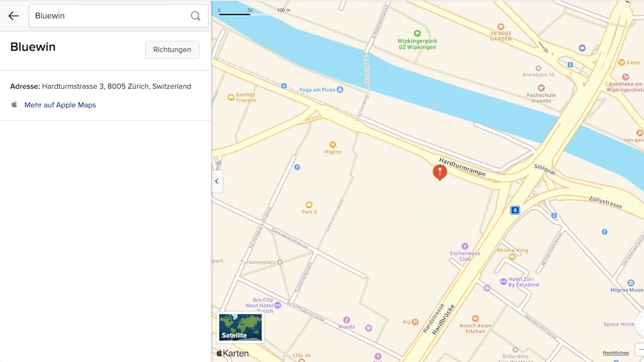The width and height of the screenshot is (644, 362).
Task: Select the Ibis City West Hotel marker
Action: pos(277,305)
